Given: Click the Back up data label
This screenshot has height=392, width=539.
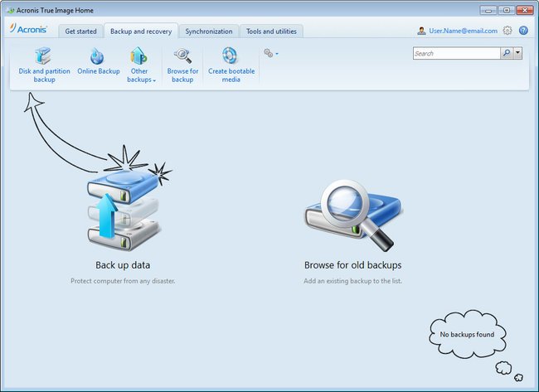Looking at the screenshot, I should 123,265.
